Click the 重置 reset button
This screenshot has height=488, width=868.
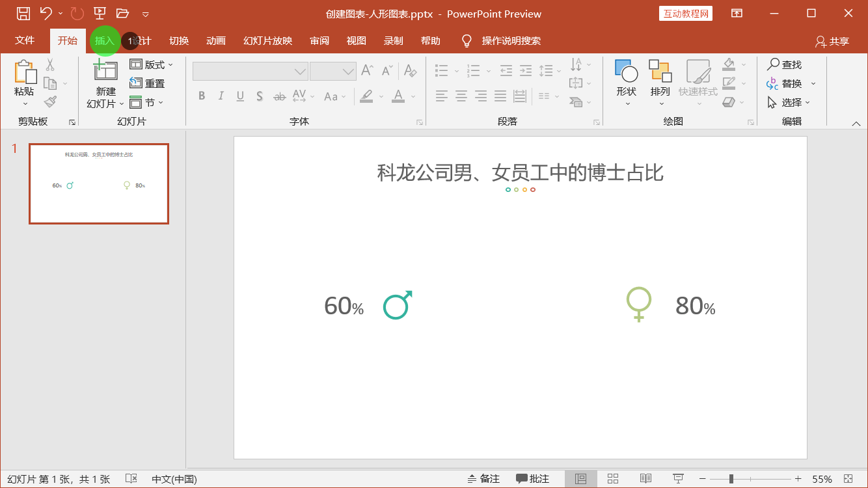(148, 83)
